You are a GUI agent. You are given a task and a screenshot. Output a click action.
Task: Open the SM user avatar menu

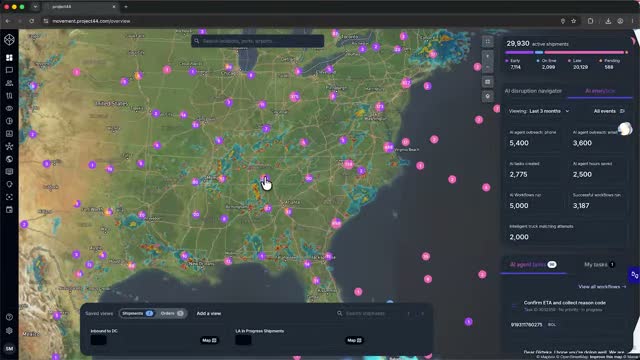click(x=9, y=348)
